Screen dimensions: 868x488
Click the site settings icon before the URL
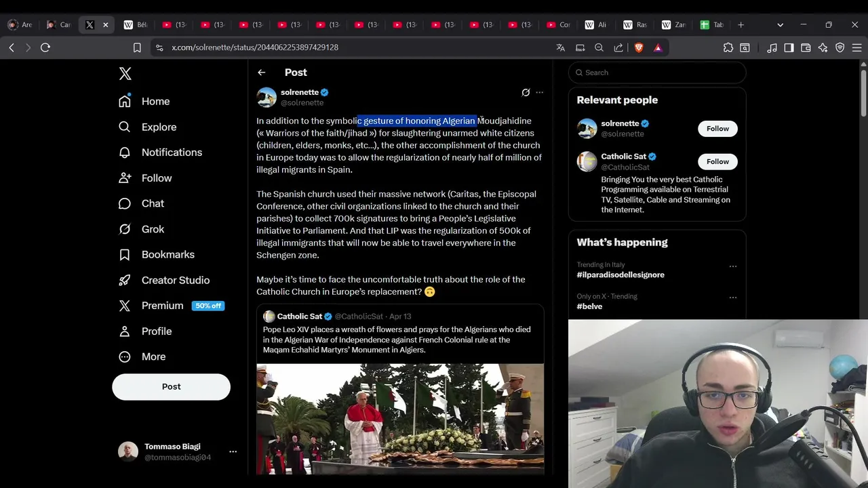pos(159,47)
